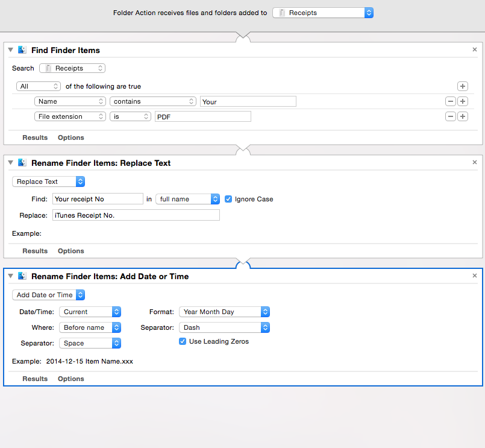This screenshot has width=485, height=448.
Task: Disable Use Leading Zeros checkbox
Action: click(183, 341)
